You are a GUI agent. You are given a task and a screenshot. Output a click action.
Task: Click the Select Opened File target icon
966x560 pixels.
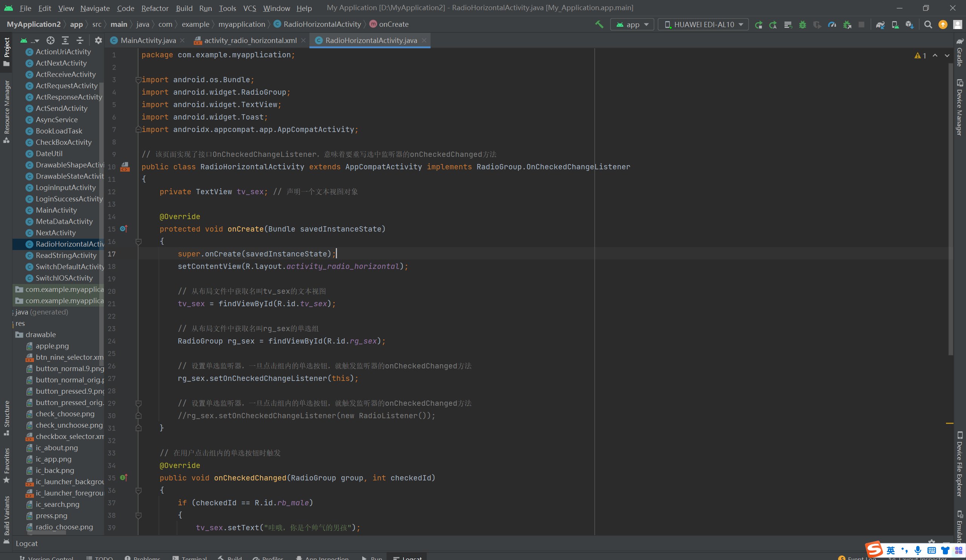point(50,40)
